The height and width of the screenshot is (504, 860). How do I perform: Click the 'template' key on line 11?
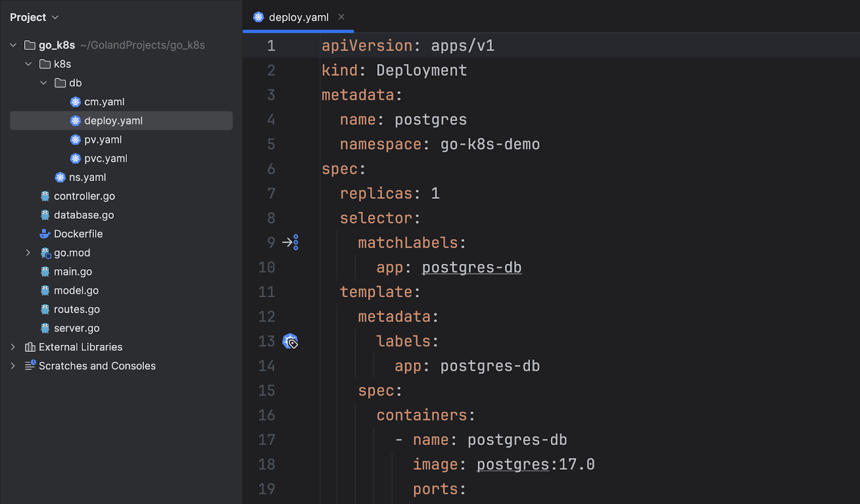coord(376,292)
